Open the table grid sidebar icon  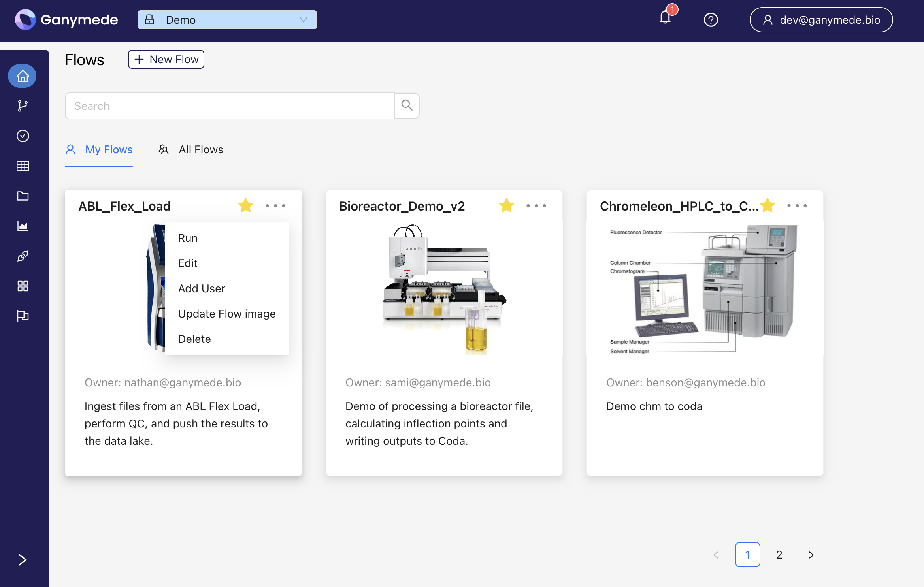23,166
